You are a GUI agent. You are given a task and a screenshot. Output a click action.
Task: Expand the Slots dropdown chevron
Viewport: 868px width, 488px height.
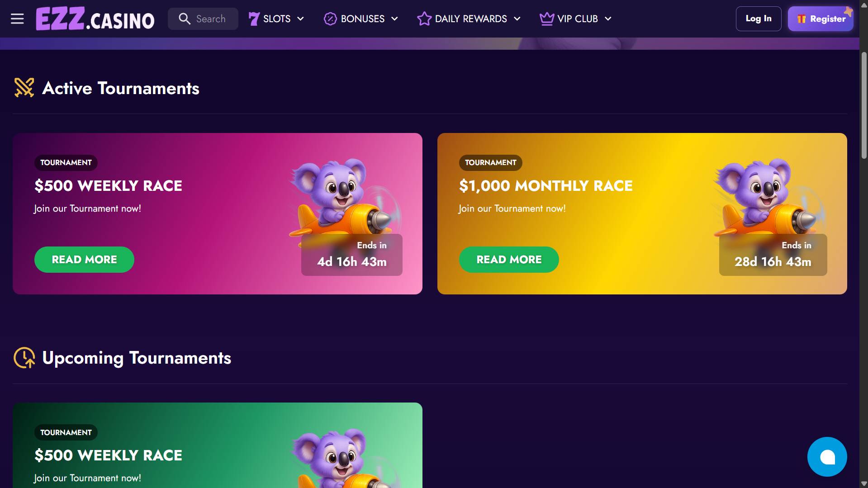[300, 19]
